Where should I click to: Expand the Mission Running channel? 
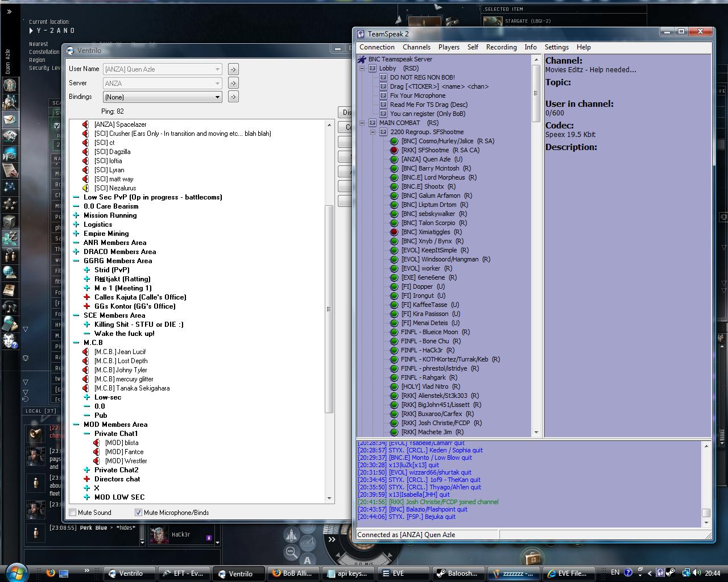[x=76, y=215]
